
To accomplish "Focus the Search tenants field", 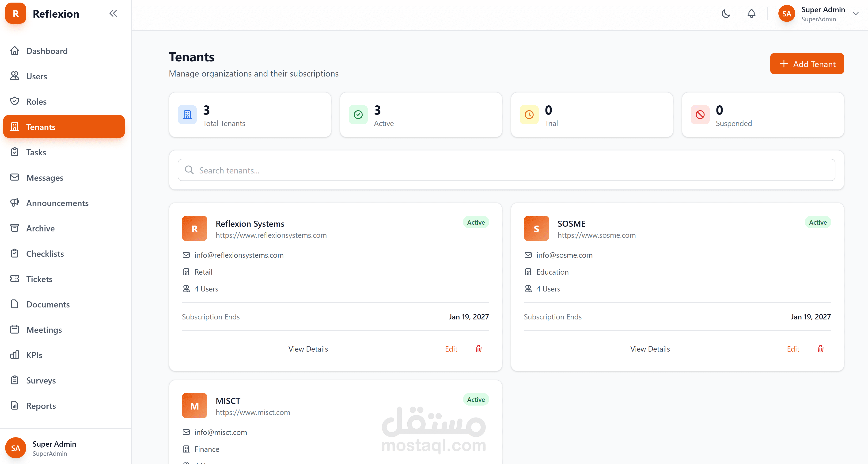I will click(506, 170).
